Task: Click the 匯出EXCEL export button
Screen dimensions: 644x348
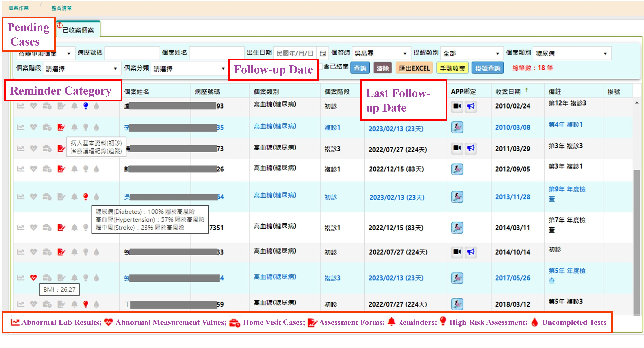Action: [x=414, y=68]
